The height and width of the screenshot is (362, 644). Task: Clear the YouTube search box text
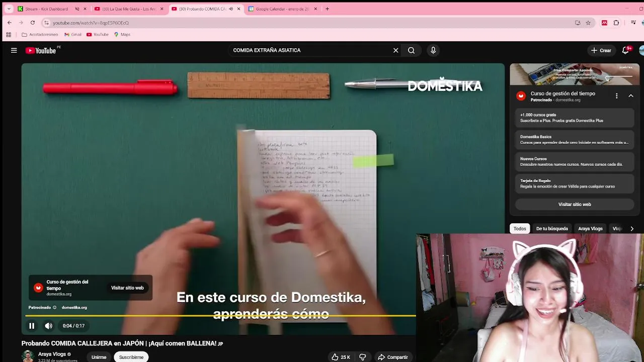[395, 50]
